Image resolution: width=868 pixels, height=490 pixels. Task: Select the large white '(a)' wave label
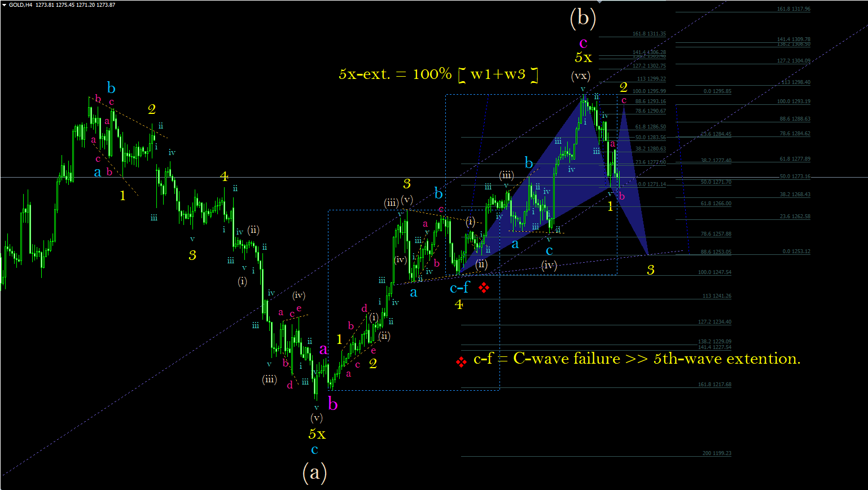[315, 472]
